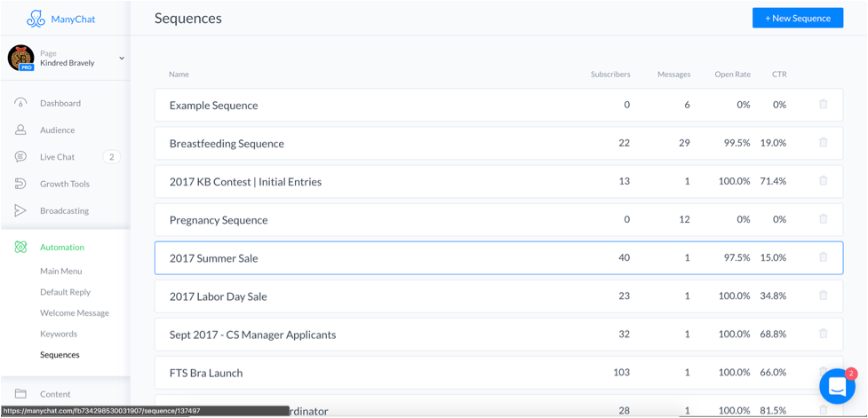
Task: Open the support chat bubble widget
Action: click(x=838, y=386)
